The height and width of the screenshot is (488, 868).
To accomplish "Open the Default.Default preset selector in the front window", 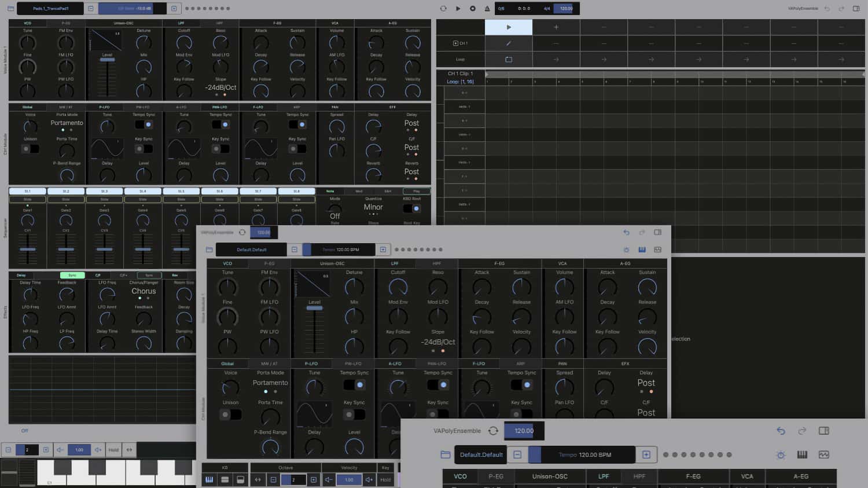I will 481,454.
